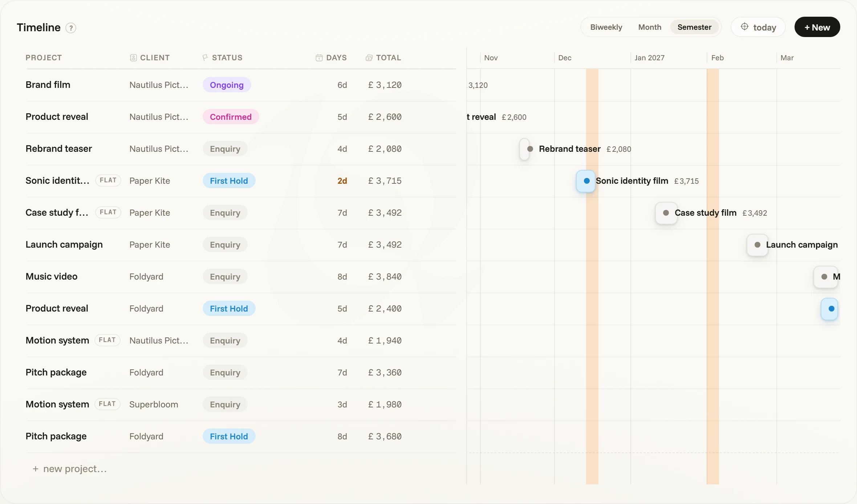The width and height of the screenshot is (857, 504).
Task: Select the Music video timeline marker at edge
Action: click(x=826, y=277)
